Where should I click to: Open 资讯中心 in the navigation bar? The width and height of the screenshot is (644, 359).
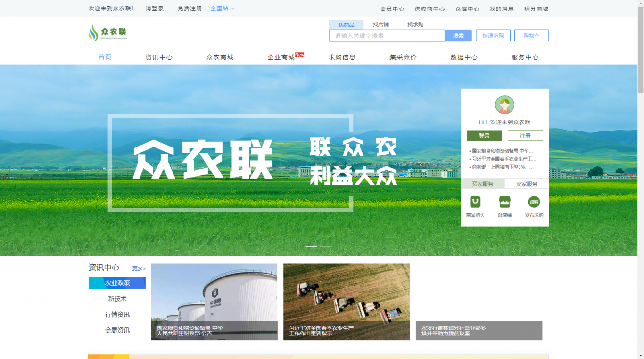(x=159, y=57)
